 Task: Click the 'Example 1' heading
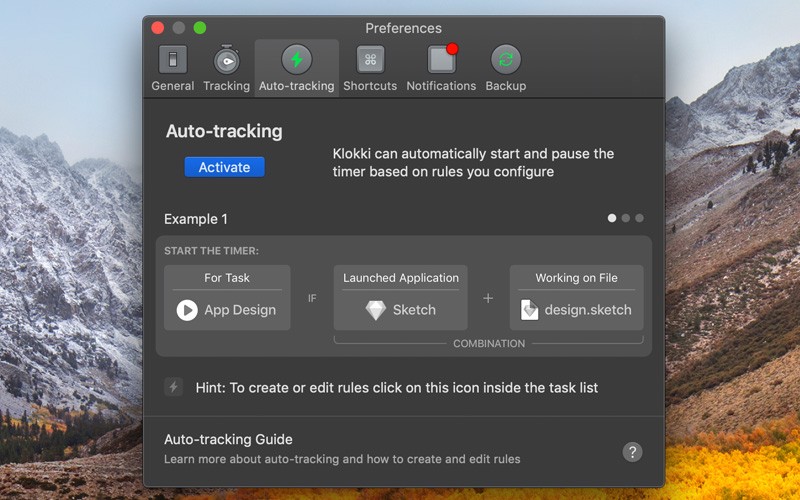(x=196, y=219)
